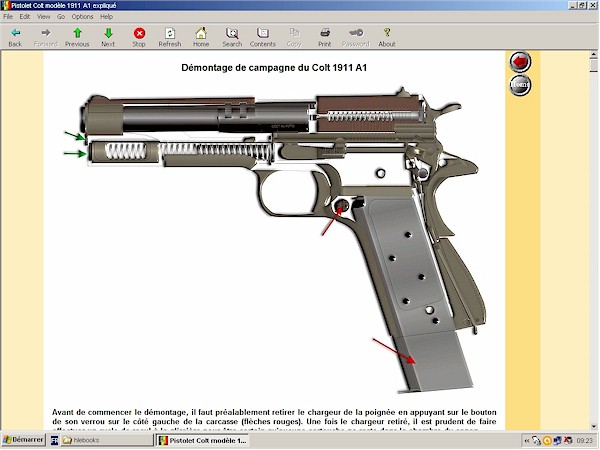Image resolution: width=600 pixels, height=450 pixels.
Task: Open the Previous page via green up arrow
Action: [77, 37]
